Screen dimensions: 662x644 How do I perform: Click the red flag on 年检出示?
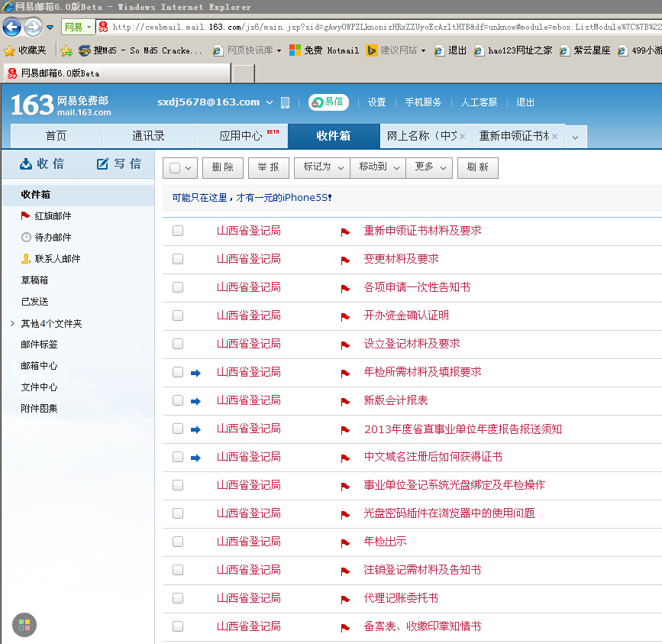(345, 542)
